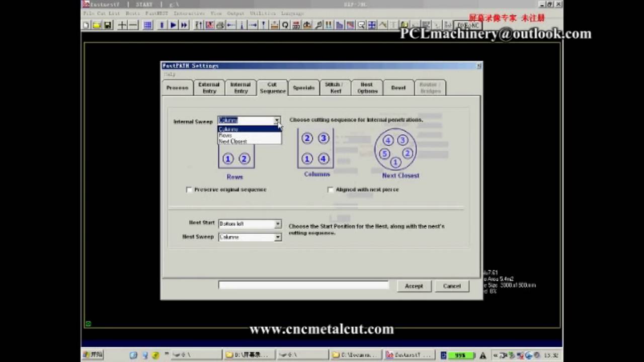Open the Stitch / Kerf tab

pos(335,87)
